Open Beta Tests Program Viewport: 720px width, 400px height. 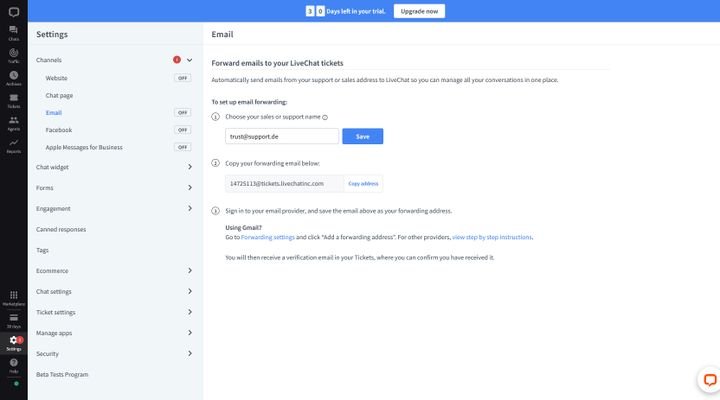(62, 374)
